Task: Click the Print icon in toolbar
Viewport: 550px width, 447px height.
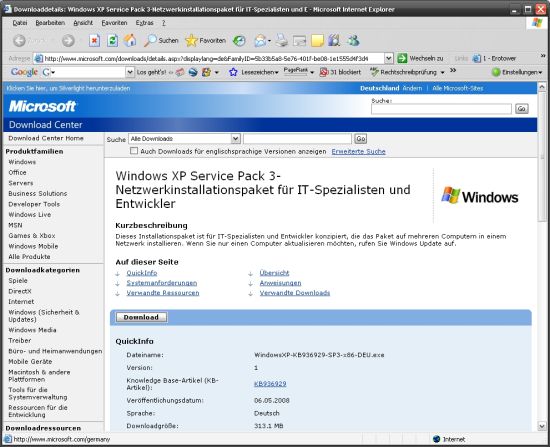Action: tap(281, 41)
